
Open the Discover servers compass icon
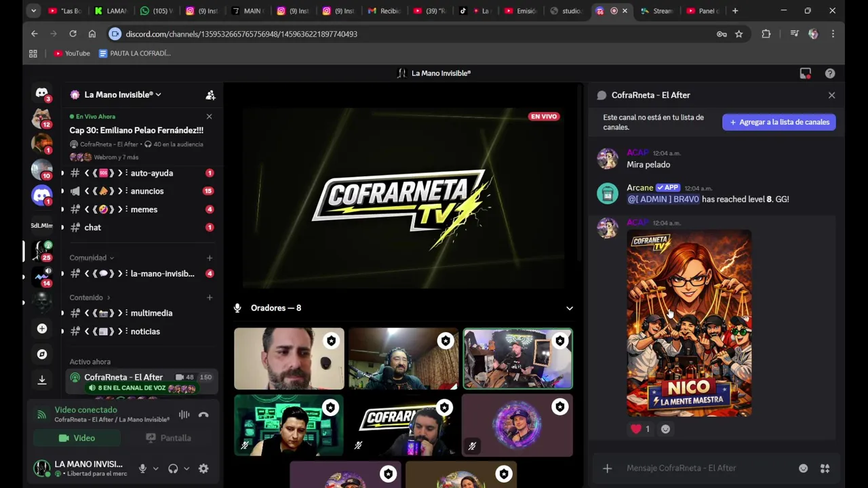(x=42, y=354)
